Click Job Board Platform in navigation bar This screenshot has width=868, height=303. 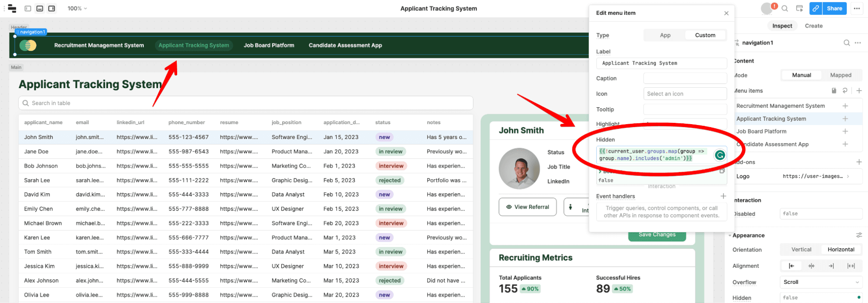click(269, 46)
